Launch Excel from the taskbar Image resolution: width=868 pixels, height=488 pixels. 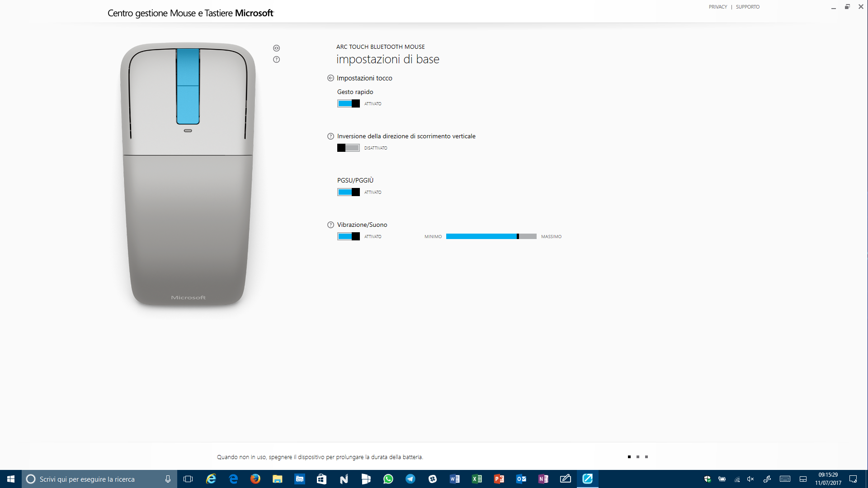coord(476,479)
